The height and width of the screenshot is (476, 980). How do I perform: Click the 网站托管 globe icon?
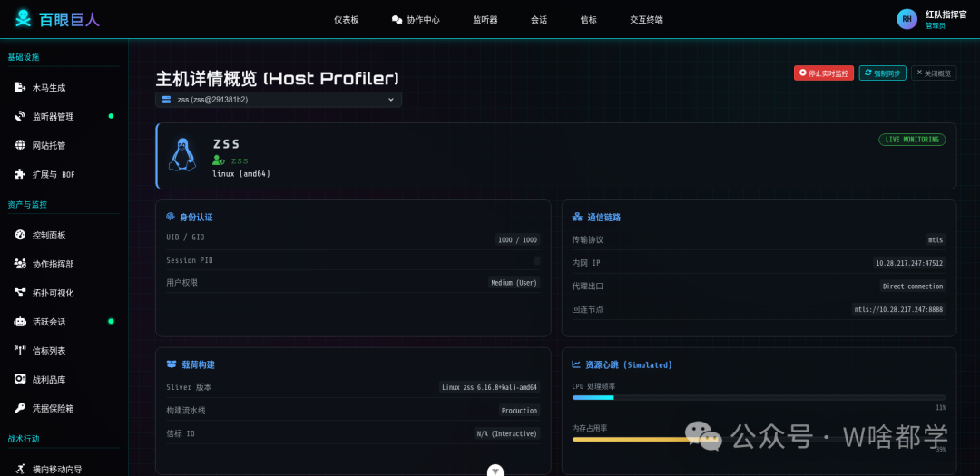[x=20, y=145]
